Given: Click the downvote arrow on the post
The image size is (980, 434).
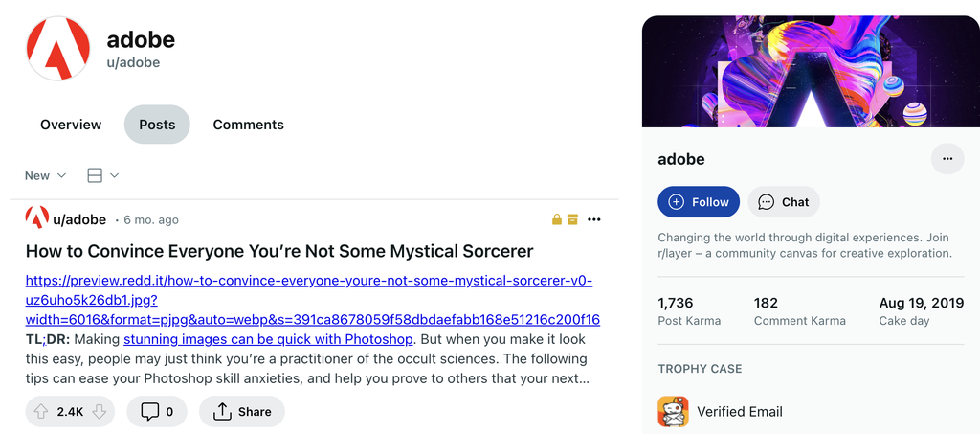Looking at the screenshot, I should tap(100, 412).
